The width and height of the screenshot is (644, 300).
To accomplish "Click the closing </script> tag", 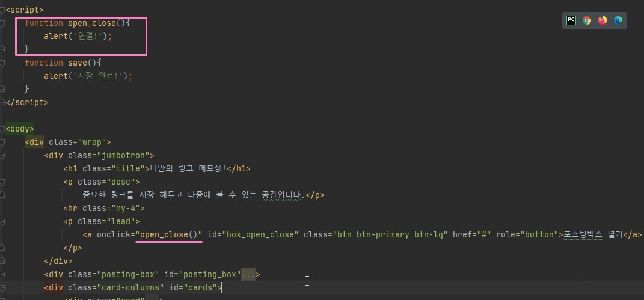I will tap(26, 103).
